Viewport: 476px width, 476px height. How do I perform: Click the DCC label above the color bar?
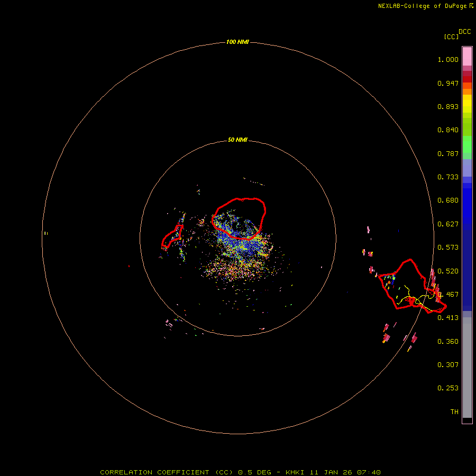coord(464,32)
